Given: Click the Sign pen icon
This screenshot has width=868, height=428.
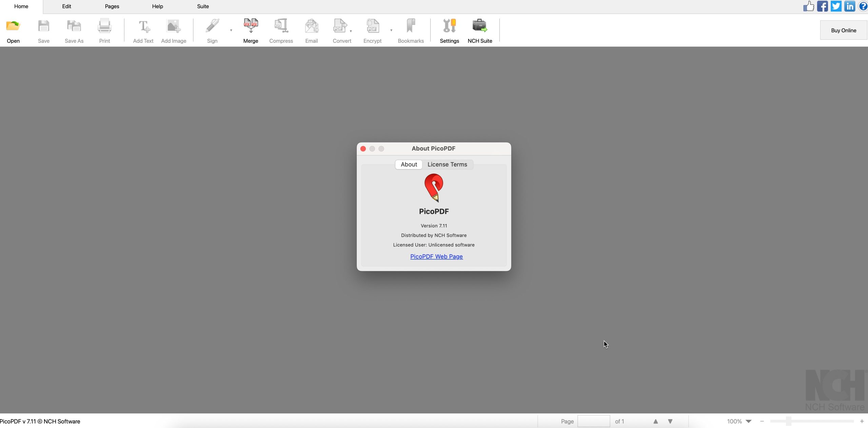Looking at the screenshot, I should point(212,26).
